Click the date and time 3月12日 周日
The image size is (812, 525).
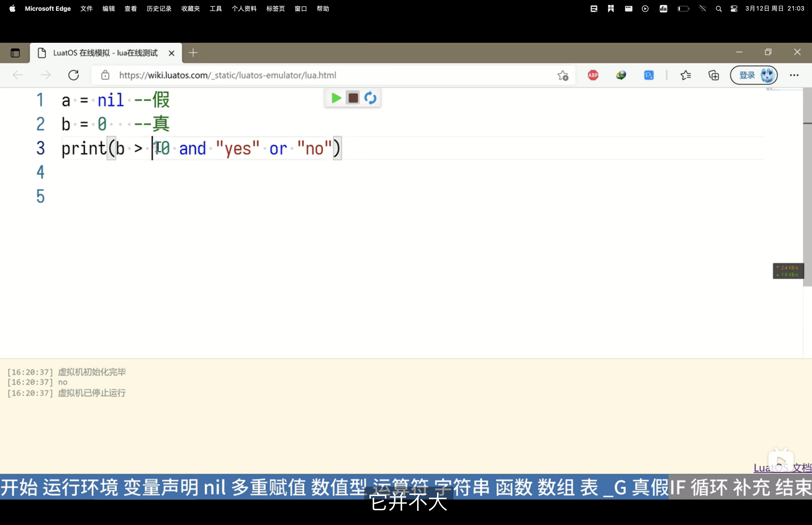click(775, 8)
